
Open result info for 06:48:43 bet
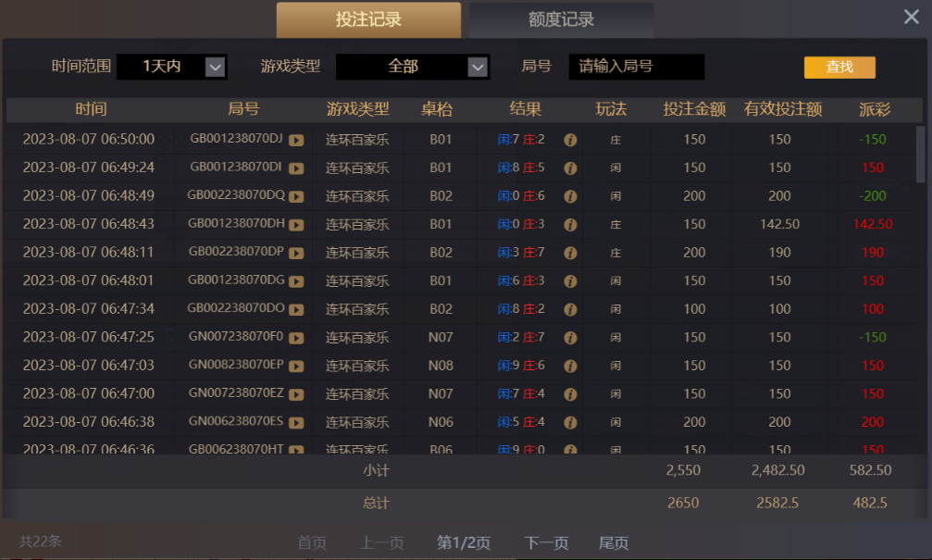coord(570,225)
